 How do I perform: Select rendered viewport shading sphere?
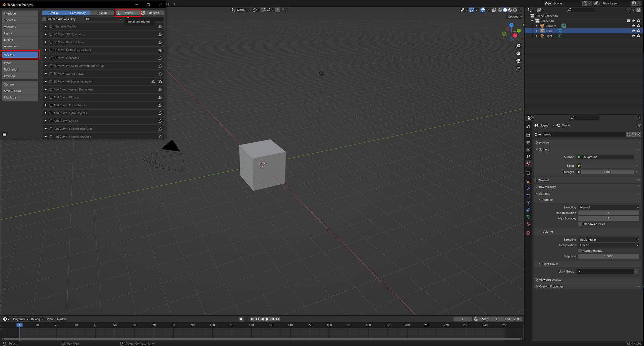click(x=515, y=10)
